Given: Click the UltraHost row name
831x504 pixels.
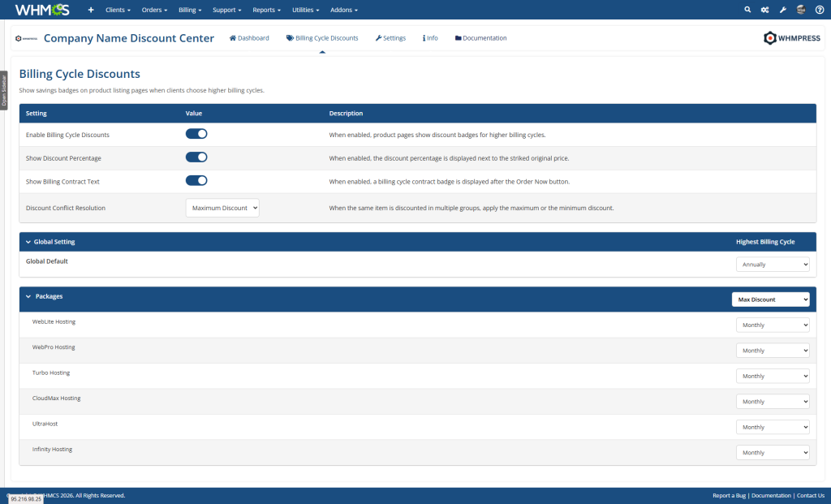Looking at the screenshot, I should pyautogui.click(x=45, y=424).
